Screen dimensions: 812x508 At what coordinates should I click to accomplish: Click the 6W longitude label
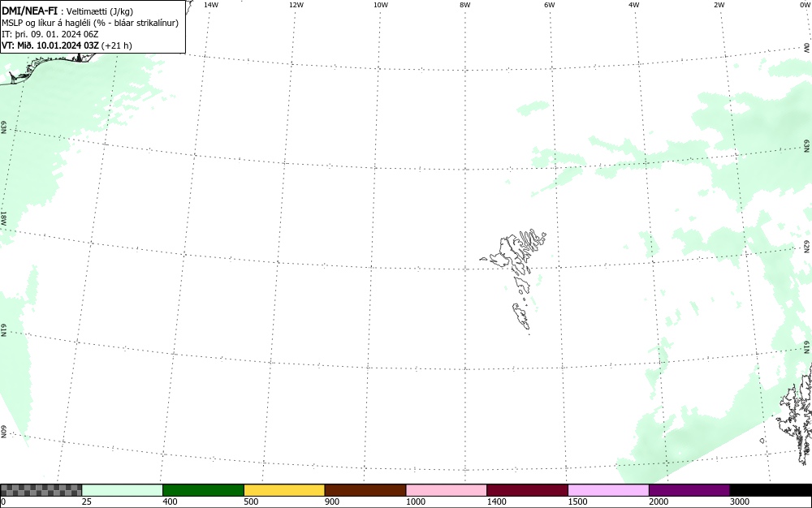[550, 5]
